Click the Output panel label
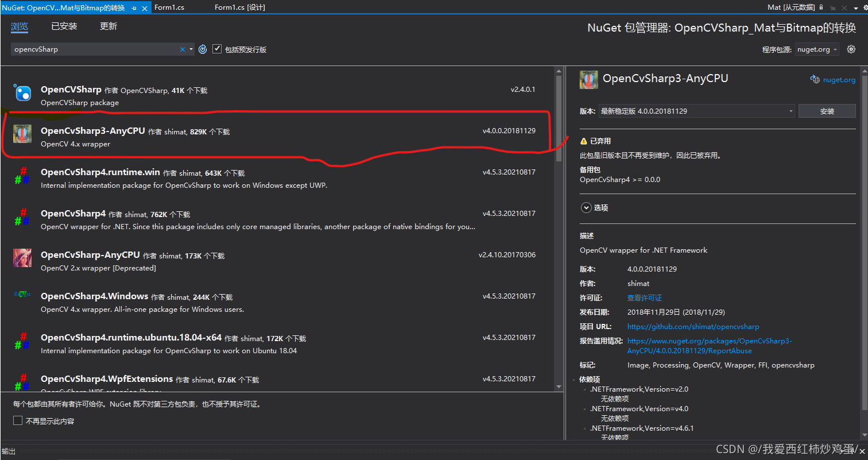The width and height of the screenshot is (868, 460). (9, 451)
